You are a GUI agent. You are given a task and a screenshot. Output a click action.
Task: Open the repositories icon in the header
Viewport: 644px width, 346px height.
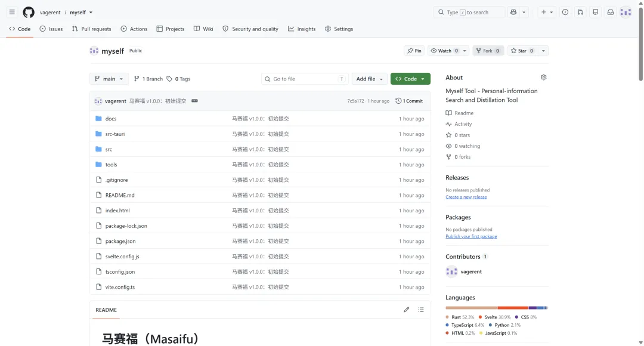click(x=595, y=13)
